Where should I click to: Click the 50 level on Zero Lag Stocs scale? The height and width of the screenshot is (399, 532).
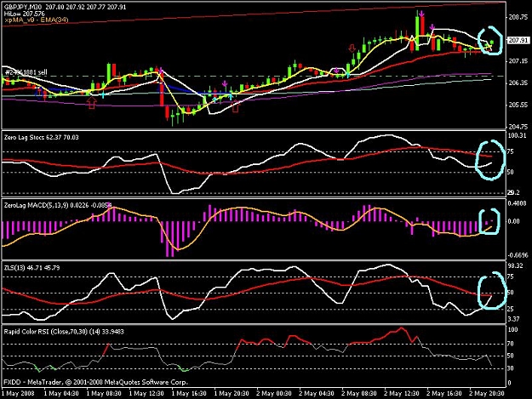click(512, 172)
